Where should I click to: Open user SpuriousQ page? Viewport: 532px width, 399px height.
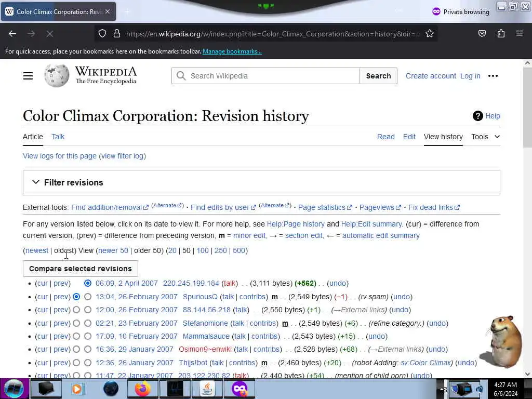point(200,297)
